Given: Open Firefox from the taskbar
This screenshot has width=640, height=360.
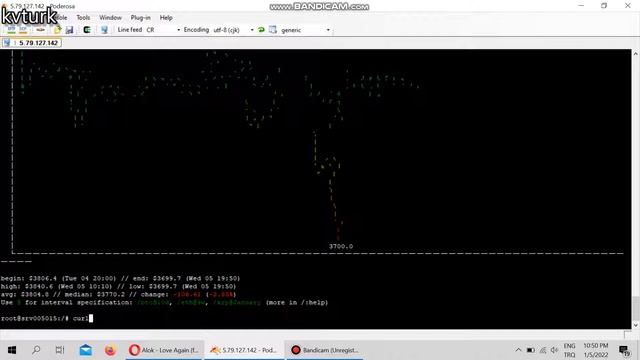Looking at the screenshot, I should [x=110, y=350].
